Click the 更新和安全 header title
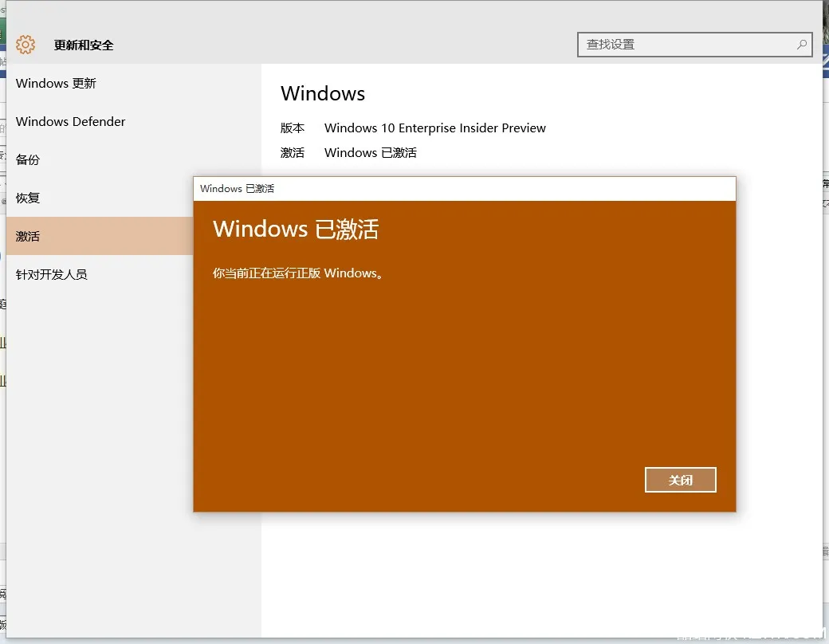 coord(84,45)
